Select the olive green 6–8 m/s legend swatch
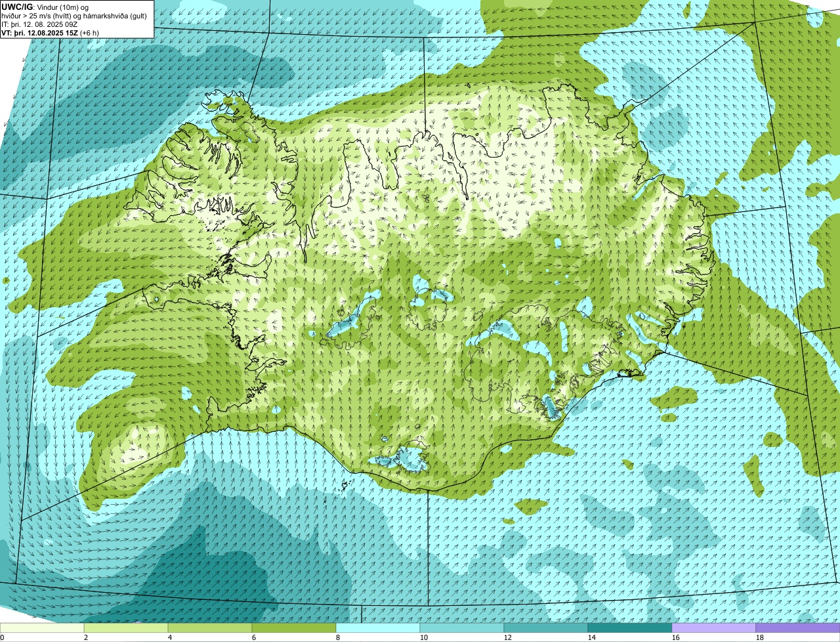The image size is (840, 642). point(294,628)
